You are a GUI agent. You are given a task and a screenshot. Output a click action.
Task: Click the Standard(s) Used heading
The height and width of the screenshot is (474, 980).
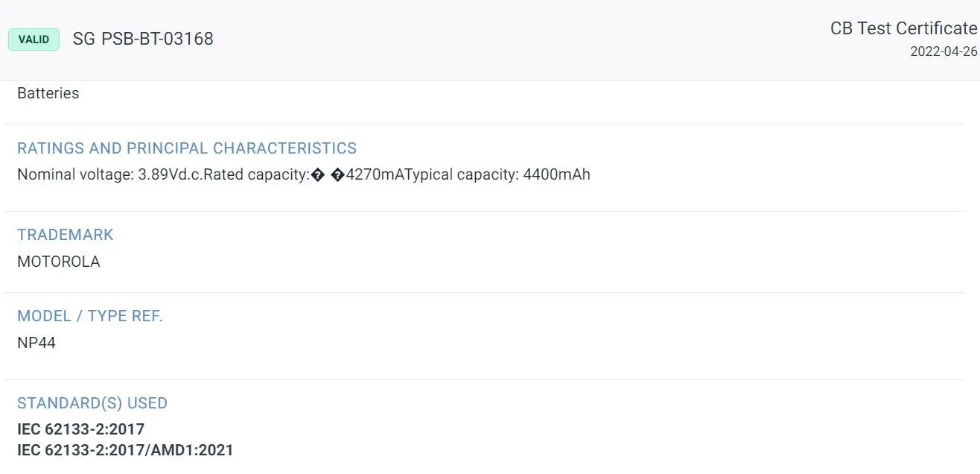coord(92,403)
